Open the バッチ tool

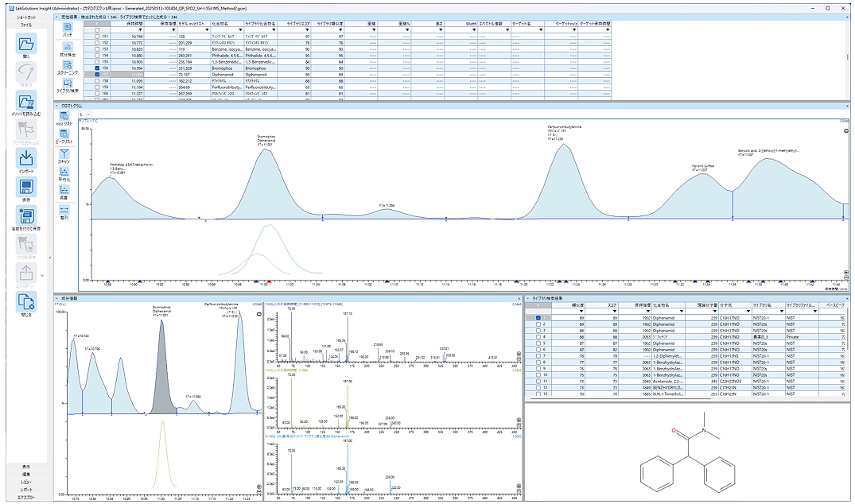(x=68, y=30)
